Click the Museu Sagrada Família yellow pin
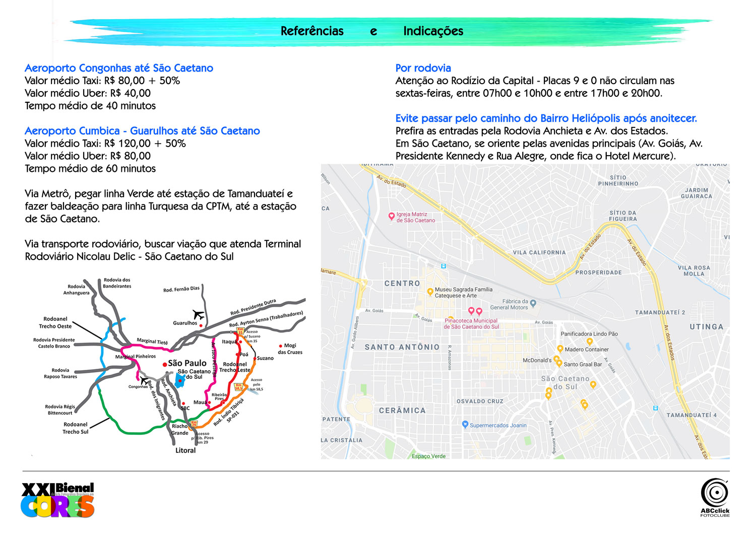 (x=430, y=292)
